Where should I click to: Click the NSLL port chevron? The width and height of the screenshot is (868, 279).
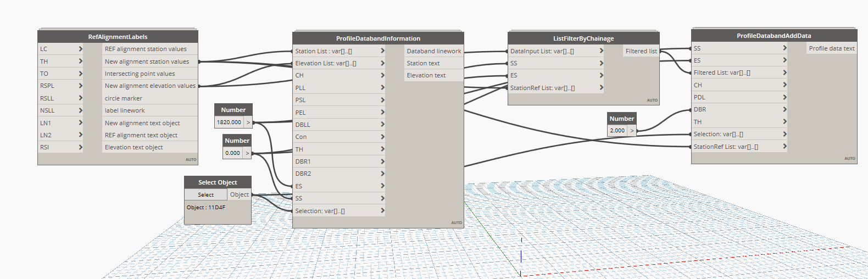pyautogui.click(x=80, y=110)
